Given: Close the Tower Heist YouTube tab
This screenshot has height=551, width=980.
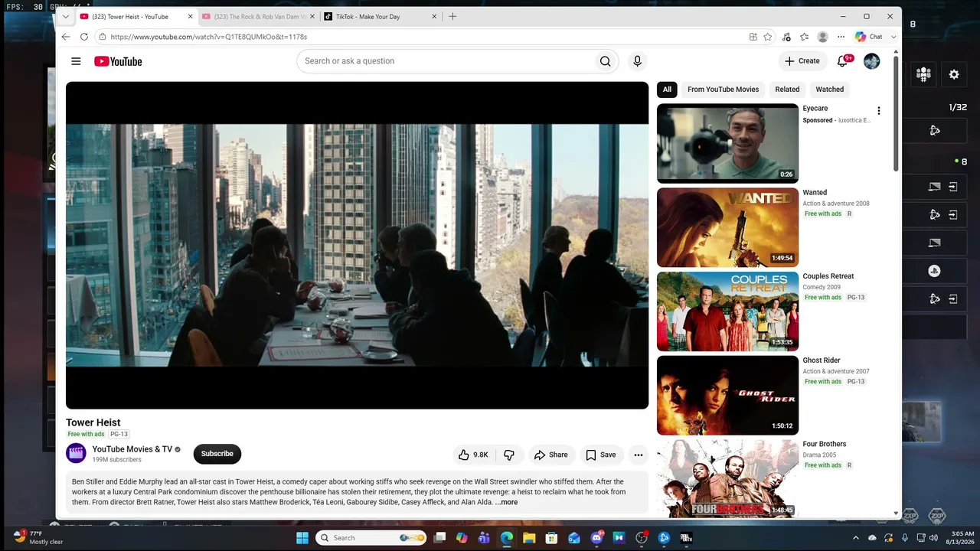Looking at the screenshot, I should [x=190, y=16].
